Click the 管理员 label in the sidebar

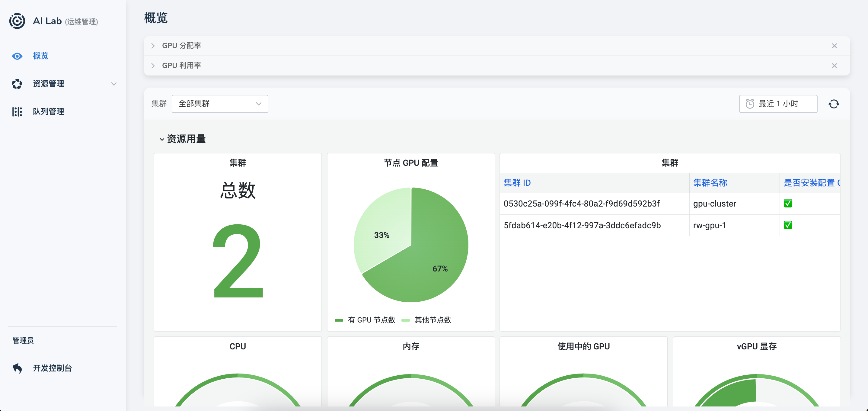(x=23, y=341)
